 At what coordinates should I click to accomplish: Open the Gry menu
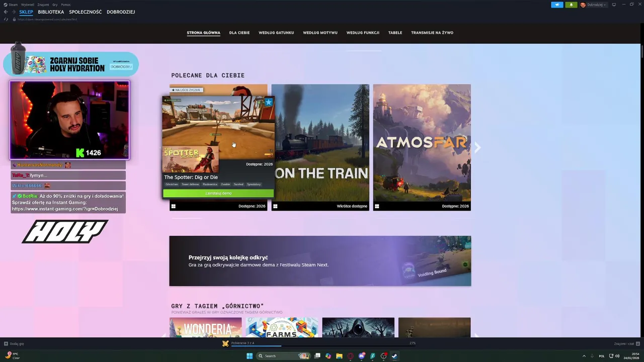[x=55, y=5]
